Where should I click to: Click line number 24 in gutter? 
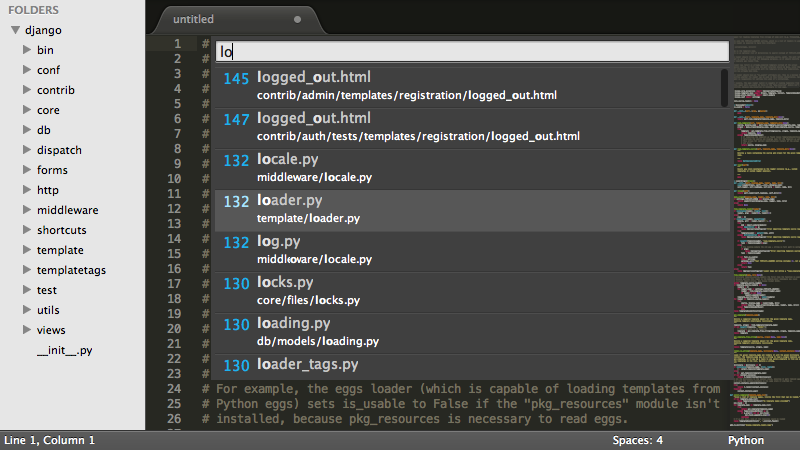(x=174, y=389)
